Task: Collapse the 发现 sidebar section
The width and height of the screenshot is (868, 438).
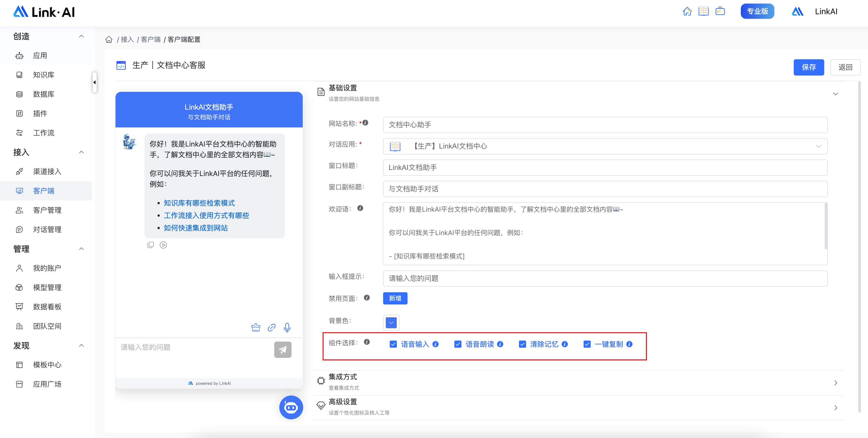Action: click(81, 346)
